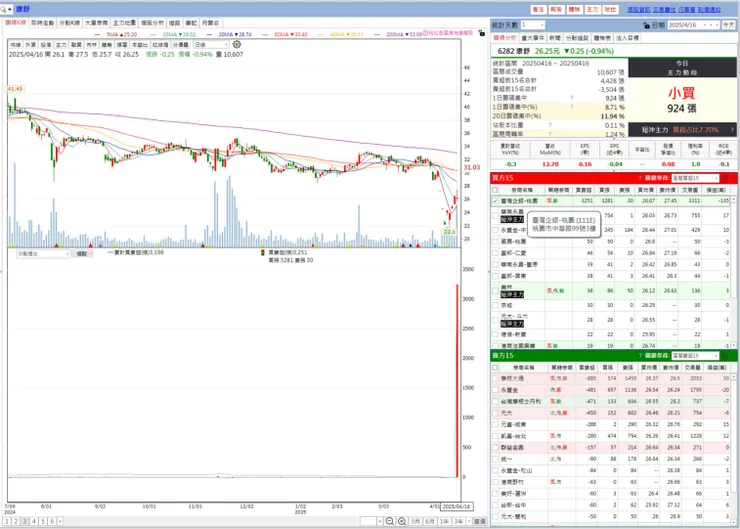This screenshot has width=740, height=529.
Task: Open chart settings gear icon
Action: [x=237, y=44]
